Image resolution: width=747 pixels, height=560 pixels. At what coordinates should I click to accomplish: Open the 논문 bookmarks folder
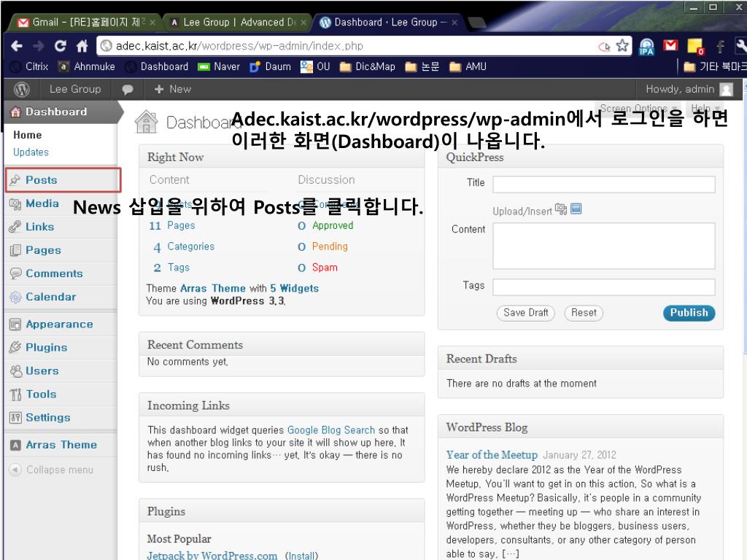click(x=422, y=66)
